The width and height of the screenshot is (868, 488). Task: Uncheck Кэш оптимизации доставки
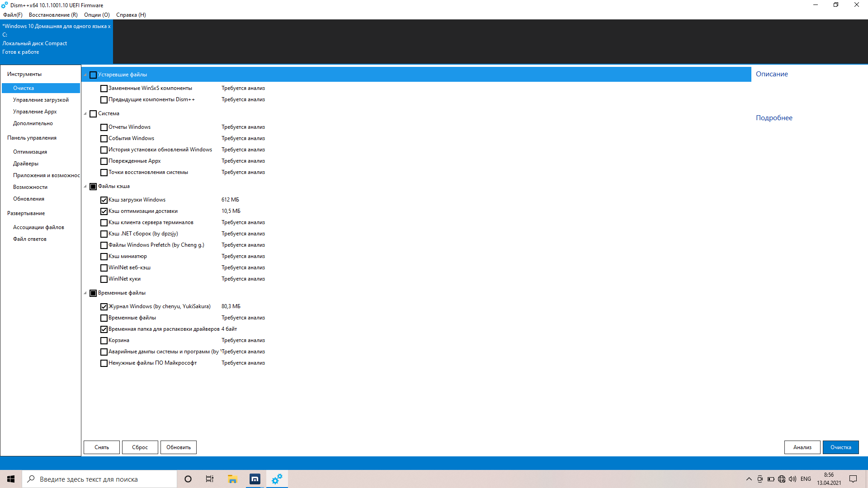[104, 211]
